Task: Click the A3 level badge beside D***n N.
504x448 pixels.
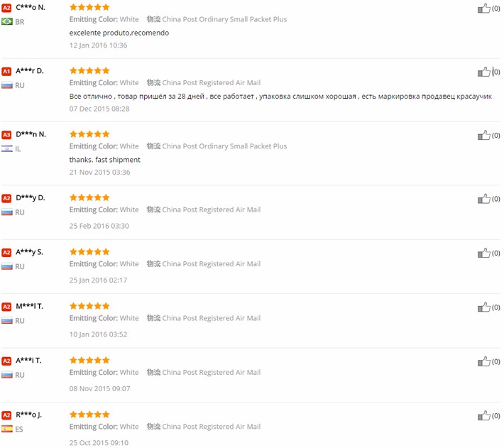Action: click(6, 134)
